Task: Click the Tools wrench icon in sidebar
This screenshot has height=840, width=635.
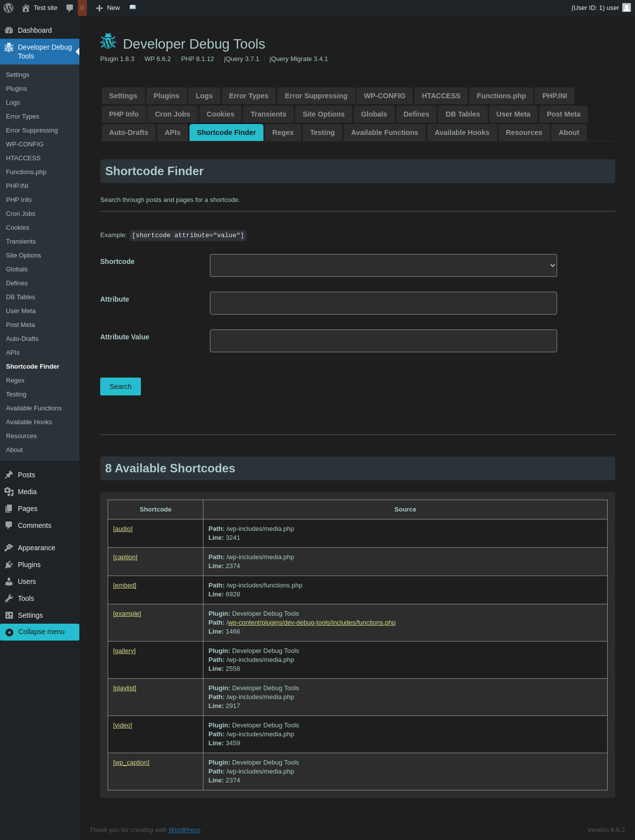Action: (9, 598)
